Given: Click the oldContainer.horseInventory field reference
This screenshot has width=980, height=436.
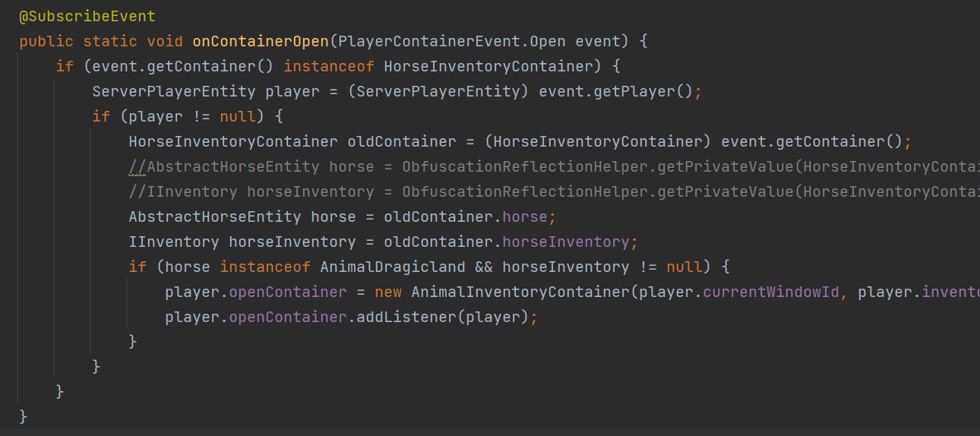Looking at the screenshot, I should [507, 242].
